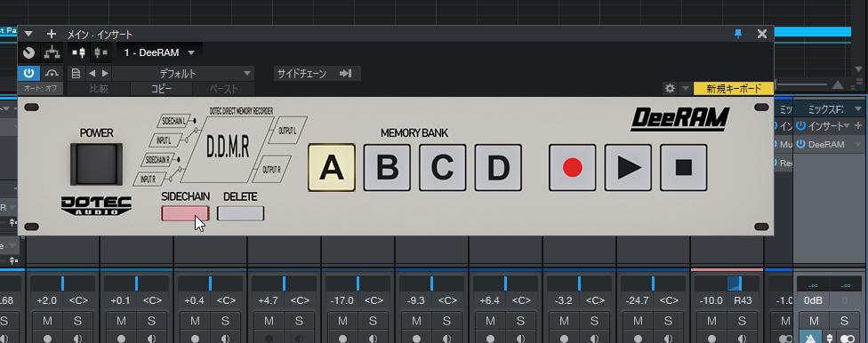The width and height of the screenshot is (868, 343).
Task: Start playback with DeeRAM play button
Action: (x=628, y=168)
